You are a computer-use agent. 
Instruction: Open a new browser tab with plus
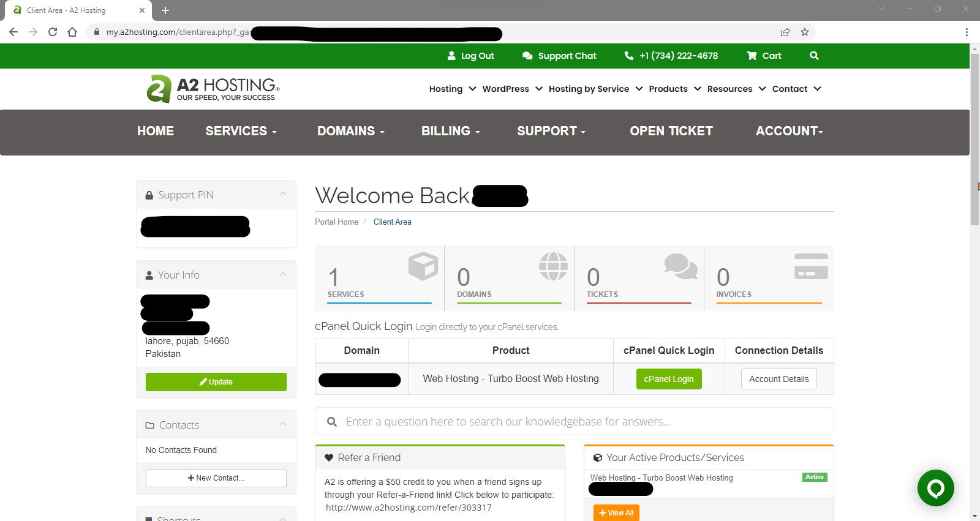point(165,10)
